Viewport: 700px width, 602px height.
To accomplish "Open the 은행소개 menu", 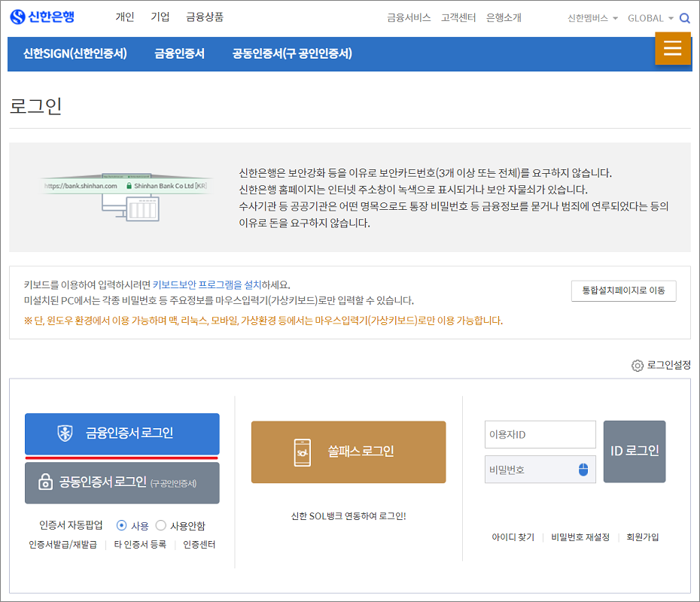I will (x=504, y=18).
